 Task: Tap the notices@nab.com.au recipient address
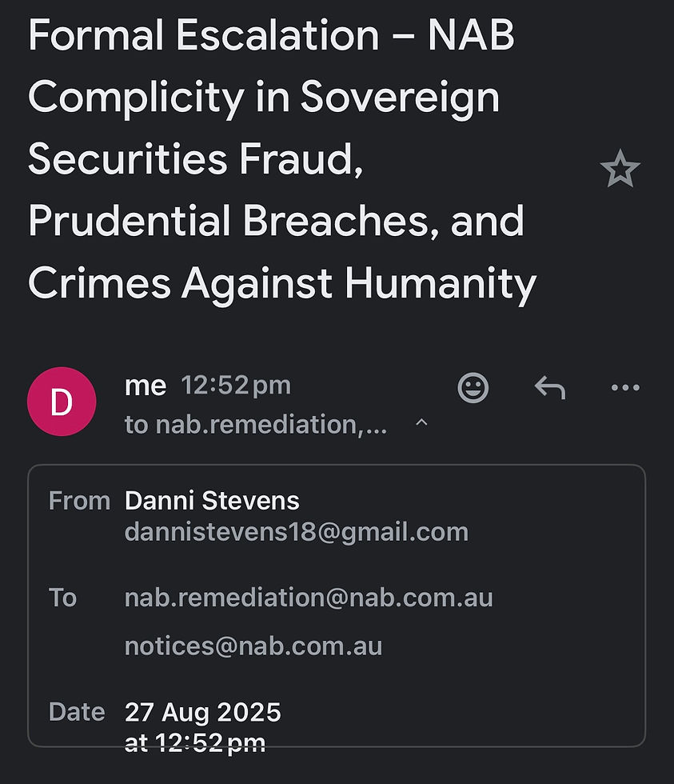[x=253, y=646]
